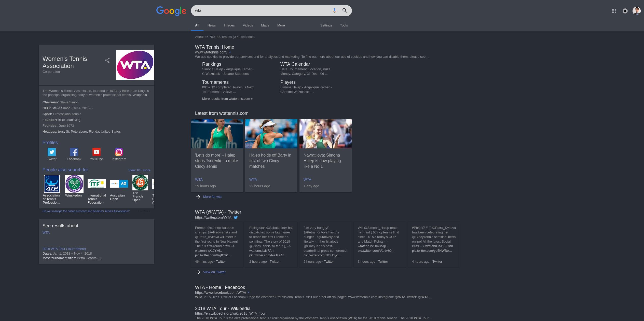This screenshot has width=644, height=321.
Task: Open More results from wtatennis.com
Action: click(227, 99)
